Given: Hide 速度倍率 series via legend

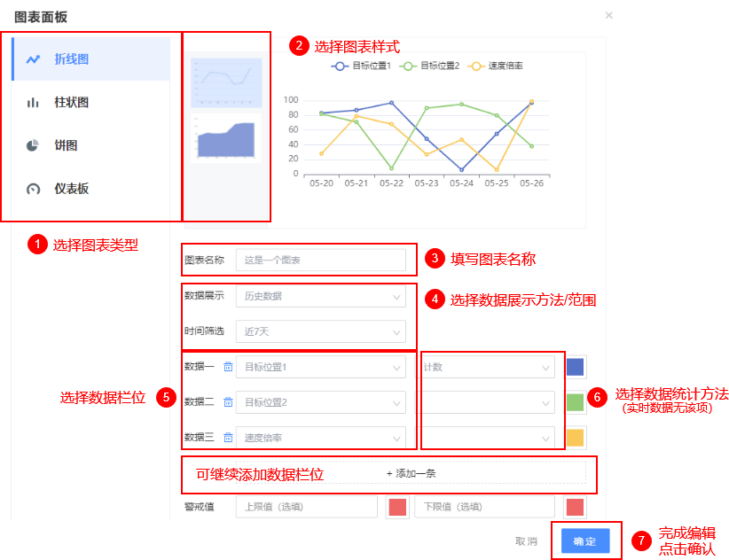Looking at the screenshot, I should tap(497, 66).
